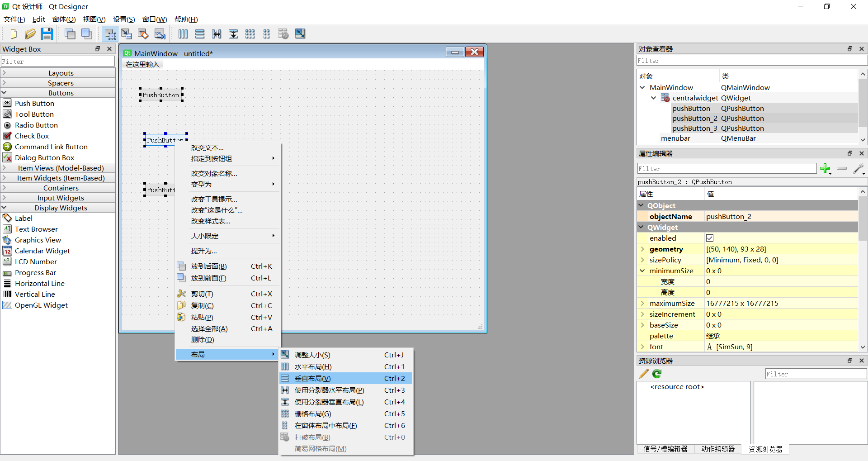868x461 pixels.
Task: Expand the Layouts category in Widget Box
Action: [x=4, y=73]
